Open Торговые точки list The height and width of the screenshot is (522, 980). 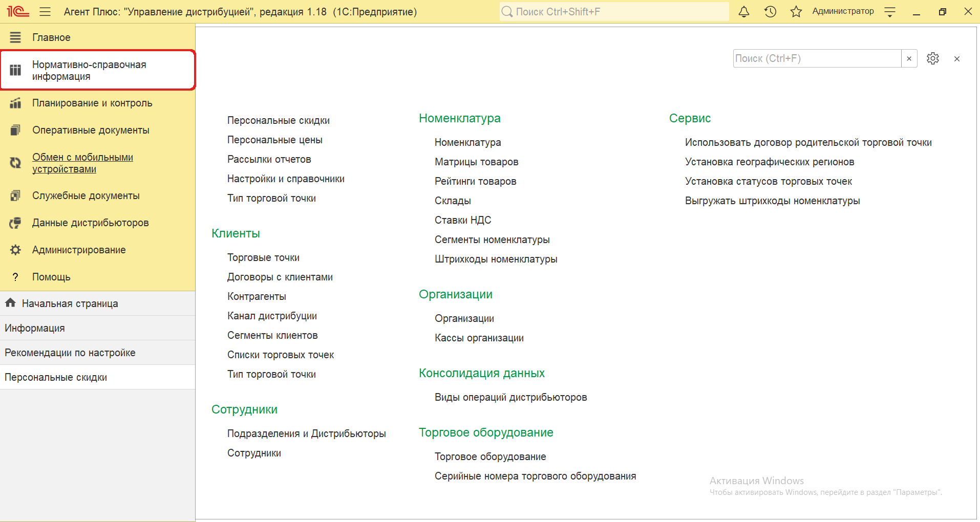[263, 257]
